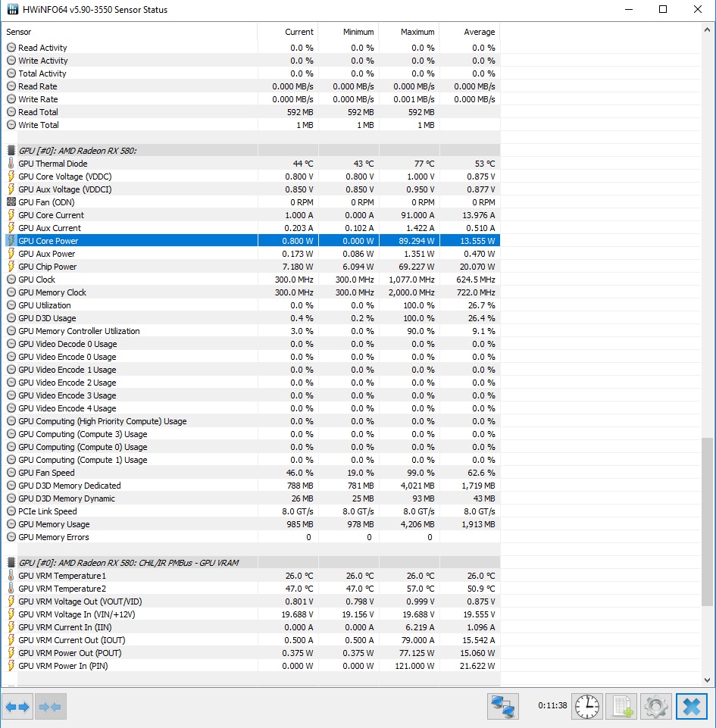
Task: Select GPU D3D Memory Dynamic row
Action: tap(252, 498)
